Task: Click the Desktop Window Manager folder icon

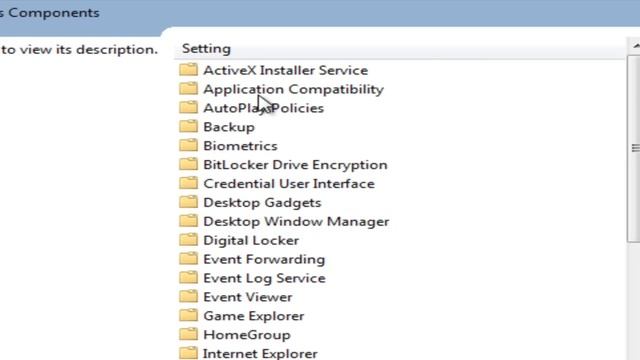Action: coord(188,221)
